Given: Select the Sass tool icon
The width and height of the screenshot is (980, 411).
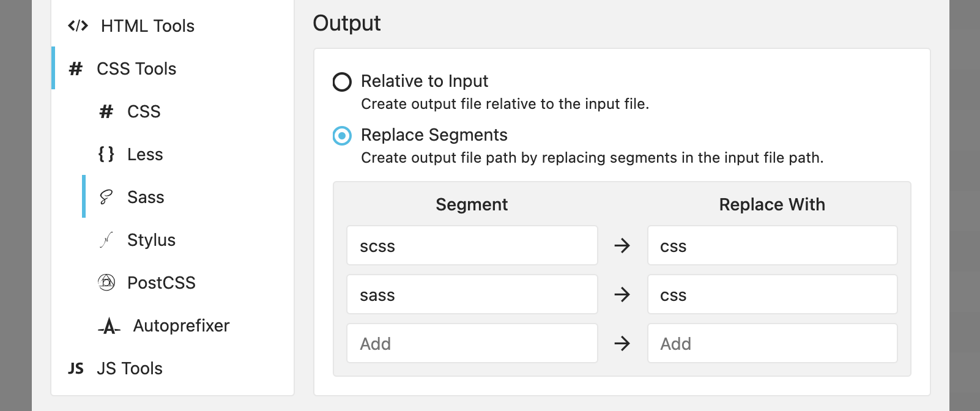Looking at the screenshot, I should 105,197.
